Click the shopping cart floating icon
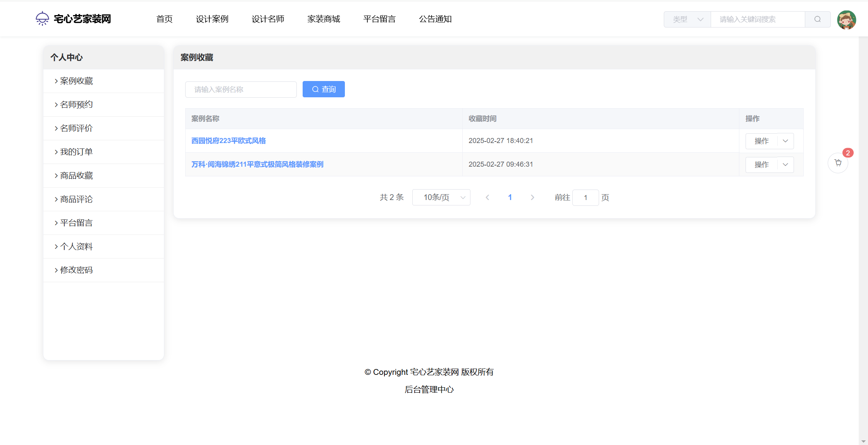Image resolution: width=868 pixels, height=445 pixels. point(838,163)
